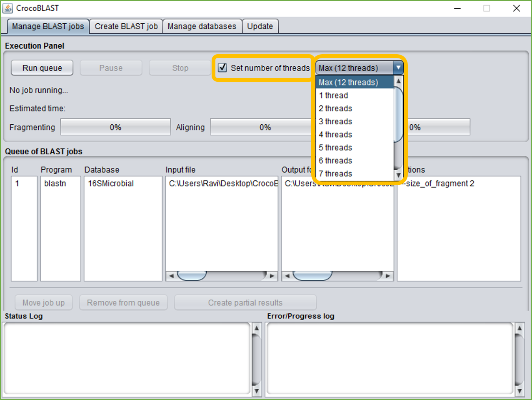The image size is (532, 400).
Task: Click the Move job up button
Action: click(x=44, y=303)
